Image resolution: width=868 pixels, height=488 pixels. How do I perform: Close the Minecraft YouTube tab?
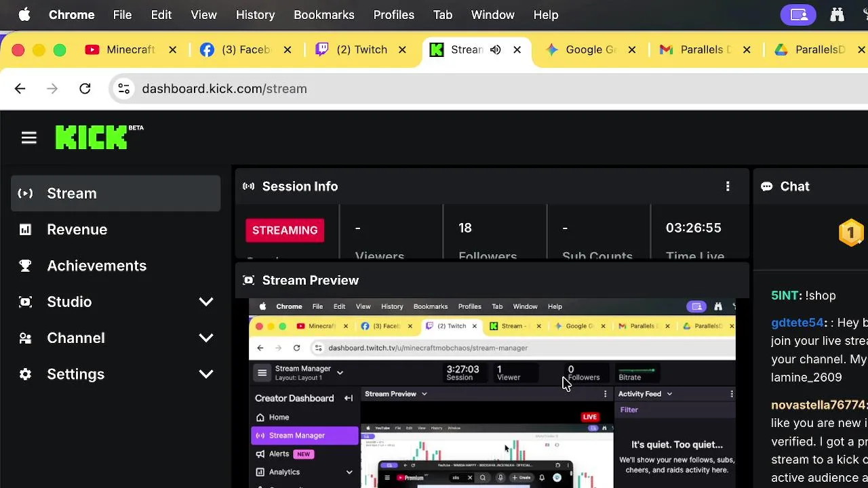(x=172, y=49)
